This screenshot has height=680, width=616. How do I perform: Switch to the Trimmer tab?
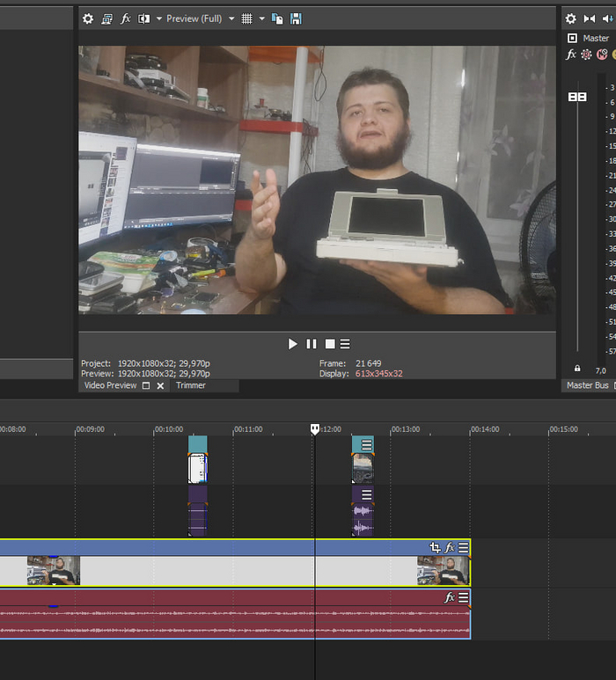pos(190,385)
